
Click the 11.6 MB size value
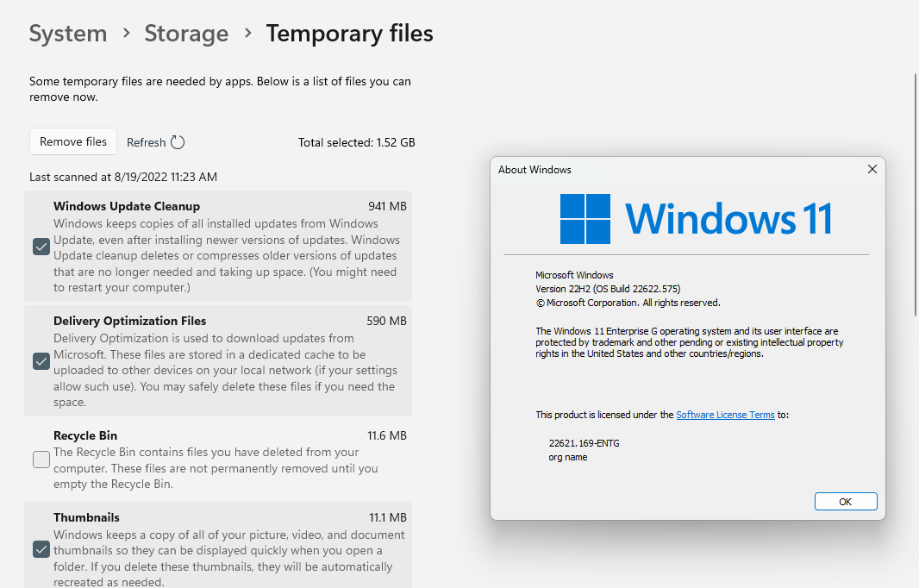[387, 435]
